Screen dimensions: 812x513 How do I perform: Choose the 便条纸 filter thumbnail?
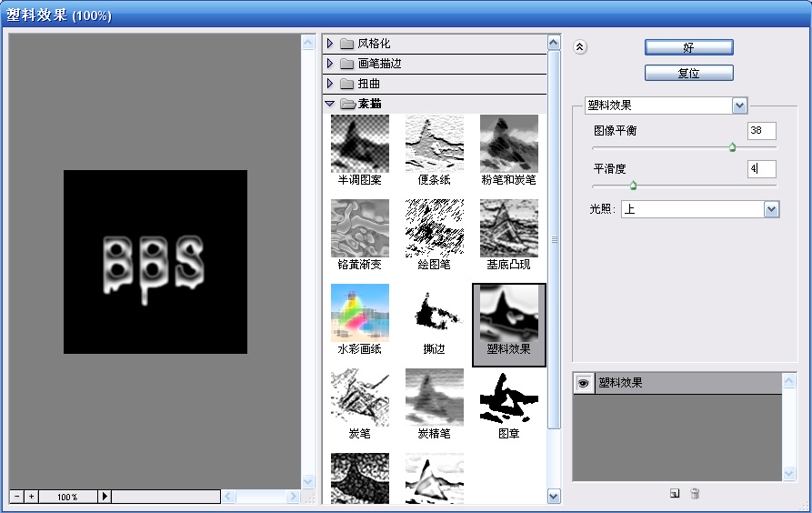pos(434,143)
